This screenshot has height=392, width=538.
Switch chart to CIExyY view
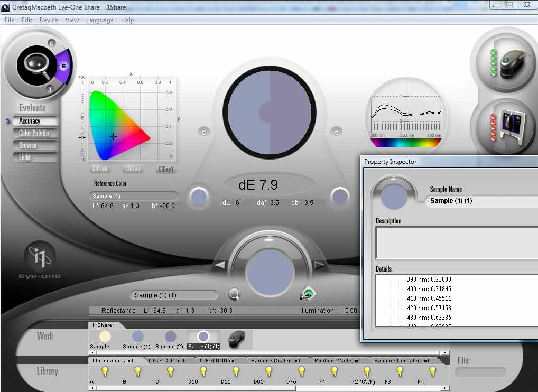click(x=166, y=169)
